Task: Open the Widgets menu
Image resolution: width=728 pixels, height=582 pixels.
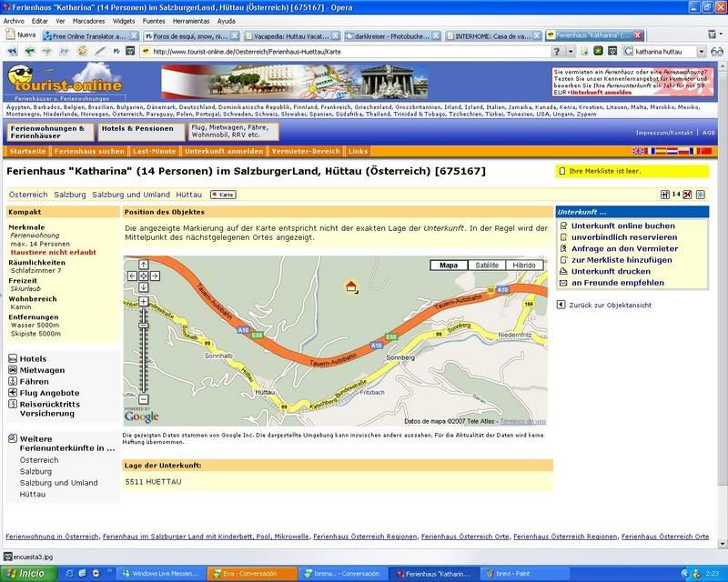Action: 124,21
